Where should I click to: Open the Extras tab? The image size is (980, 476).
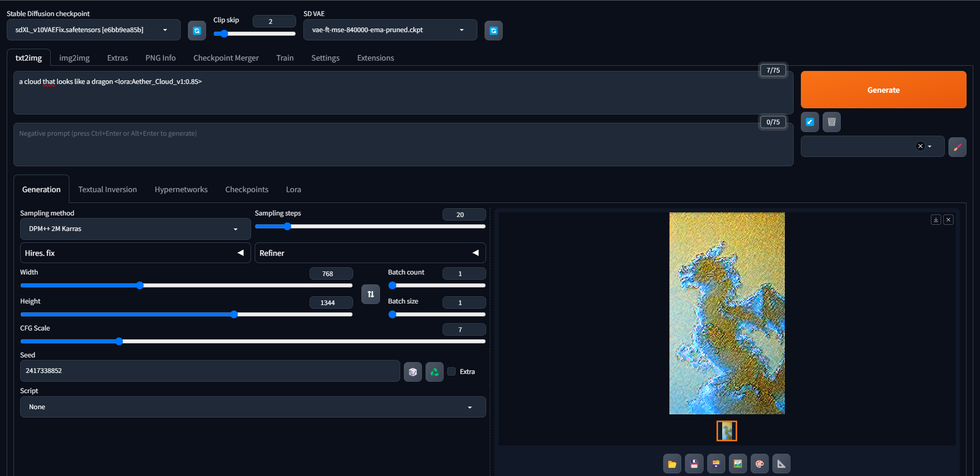pos(118,58)
